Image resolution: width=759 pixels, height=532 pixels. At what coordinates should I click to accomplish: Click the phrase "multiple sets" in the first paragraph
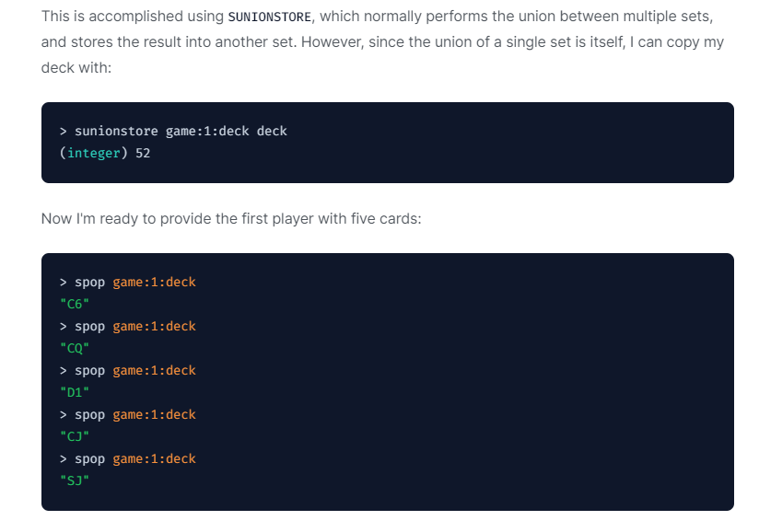point(668,17)
